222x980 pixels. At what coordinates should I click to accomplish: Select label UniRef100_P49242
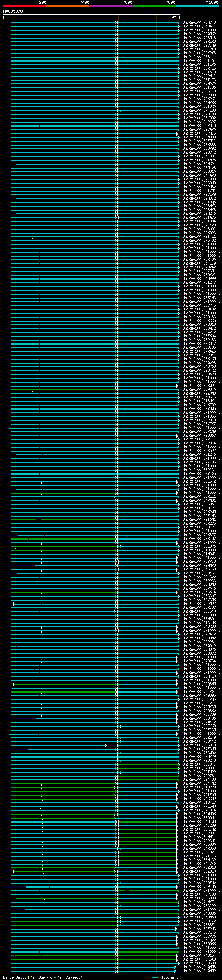(199, 267)
